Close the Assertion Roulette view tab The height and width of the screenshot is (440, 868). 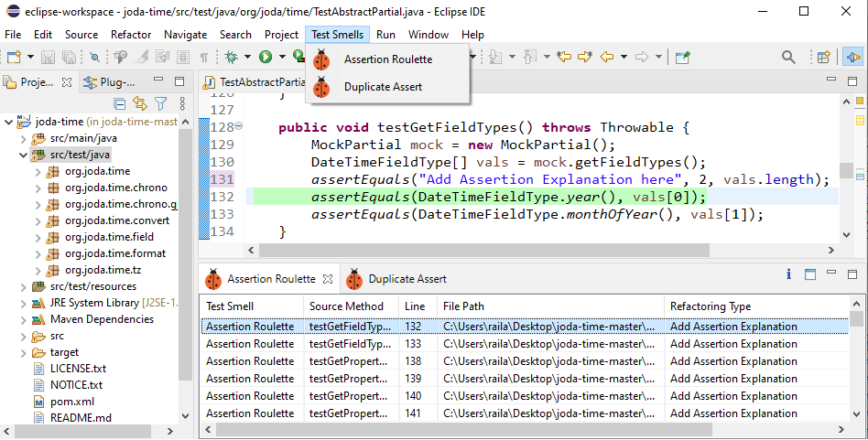click(328, 279)
